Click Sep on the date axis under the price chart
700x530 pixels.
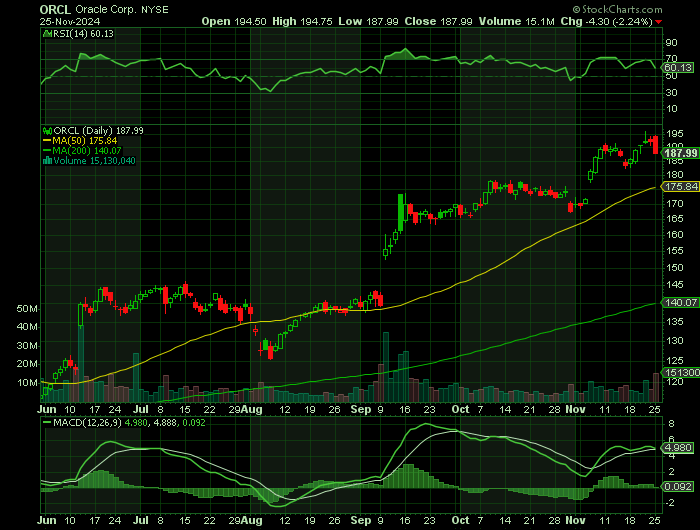(x=361, y=409)
